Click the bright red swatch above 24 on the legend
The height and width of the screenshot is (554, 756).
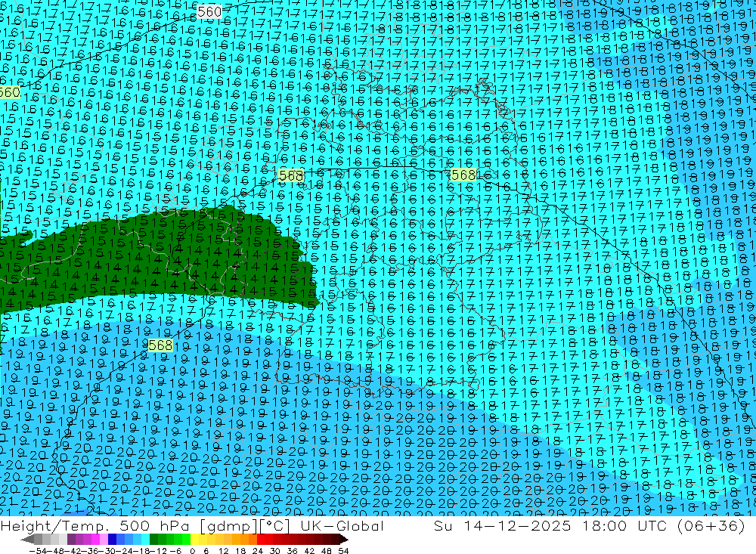[262, 540]
